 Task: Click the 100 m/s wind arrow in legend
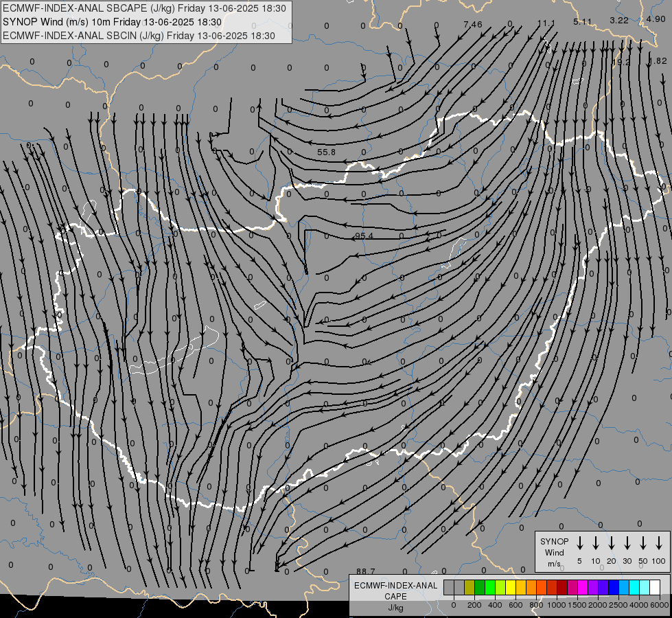659,543
